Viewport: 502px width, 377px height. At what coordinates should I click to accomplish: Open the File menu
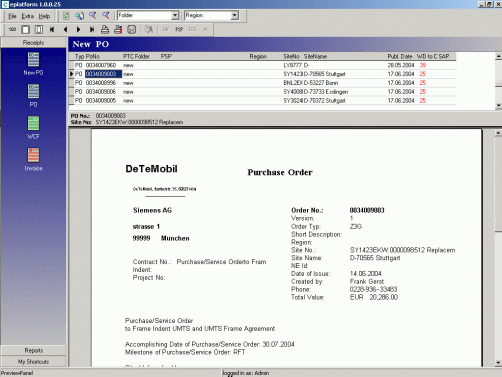coord(12,16)
